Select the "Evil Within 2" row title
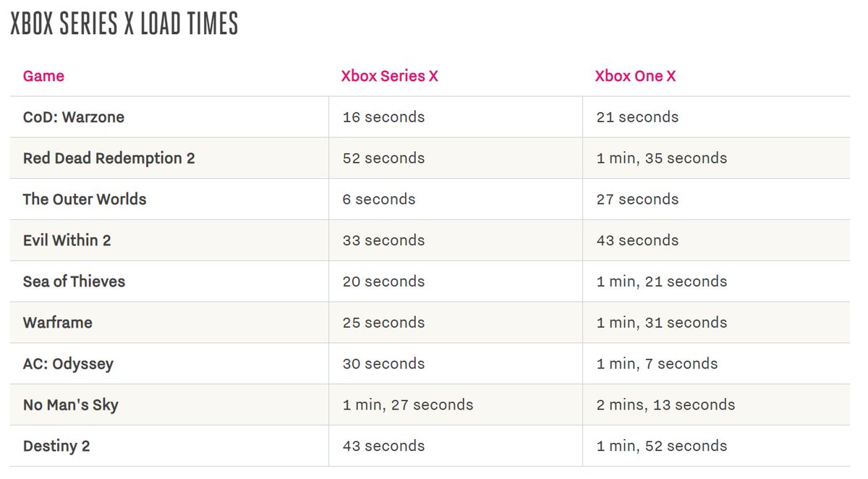Viewport: 868px width, 479px height. click(67, 240)
